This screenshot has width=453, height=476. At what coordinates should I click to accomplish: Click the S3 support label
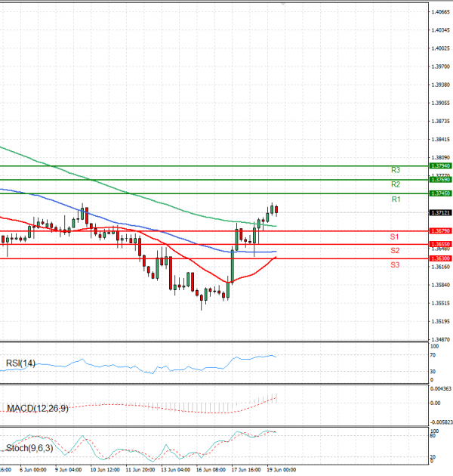click(x=395, y=264)
